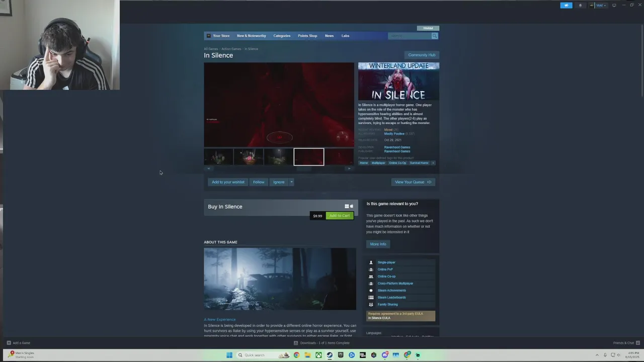Screen dimensions: 644x362
Task: Follow the game
Action: pos(259,182)
